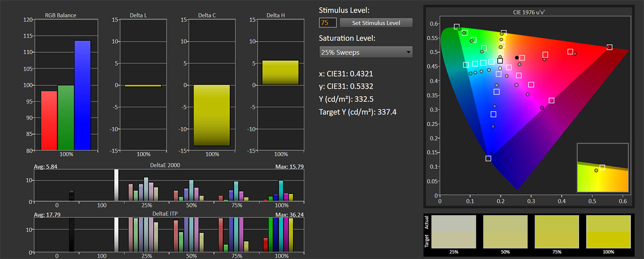Click the blue bar in RGB Balance
The height and width of the screenshot is (259, 644).
pos(83,95)
